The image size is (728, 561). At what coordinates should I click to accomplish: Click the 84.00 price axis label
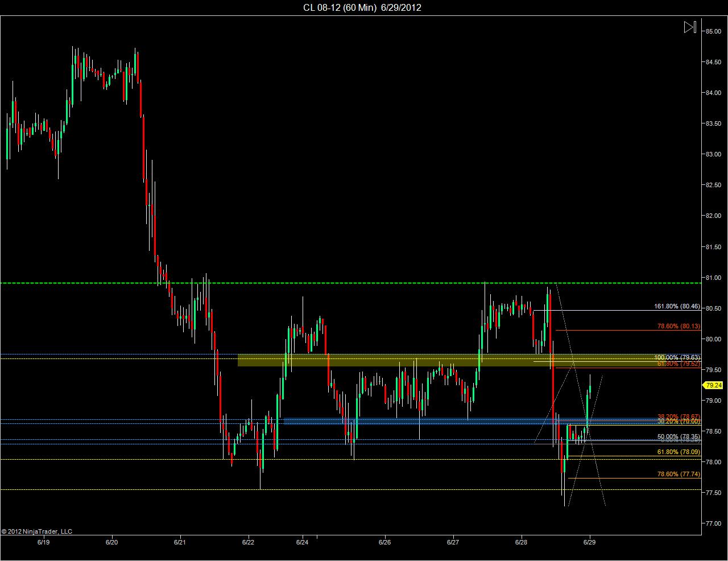[x=713, y=93]
